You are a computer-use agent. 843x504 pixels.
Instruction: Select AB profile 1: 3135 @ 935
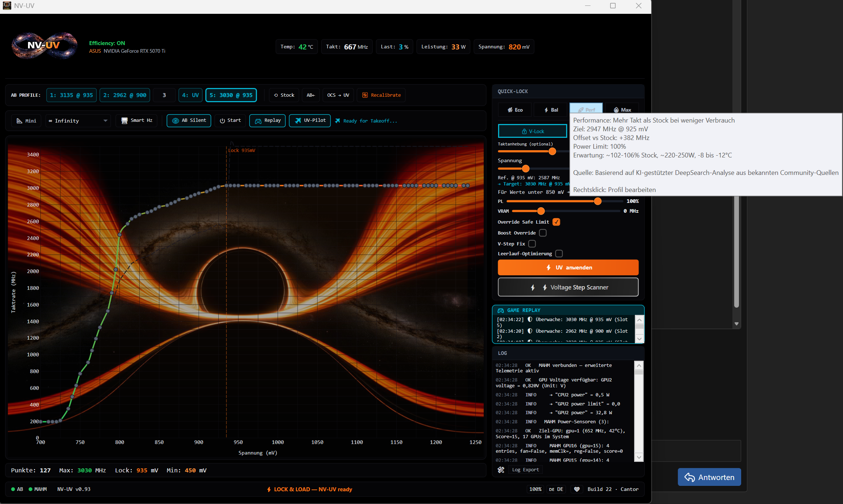click(x=71, y=95)
